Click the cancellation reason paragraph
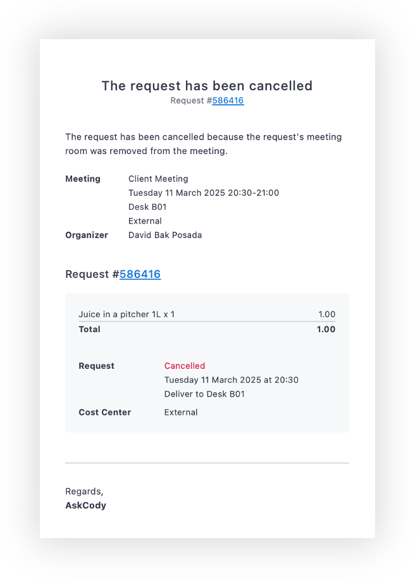 (204, 144)
